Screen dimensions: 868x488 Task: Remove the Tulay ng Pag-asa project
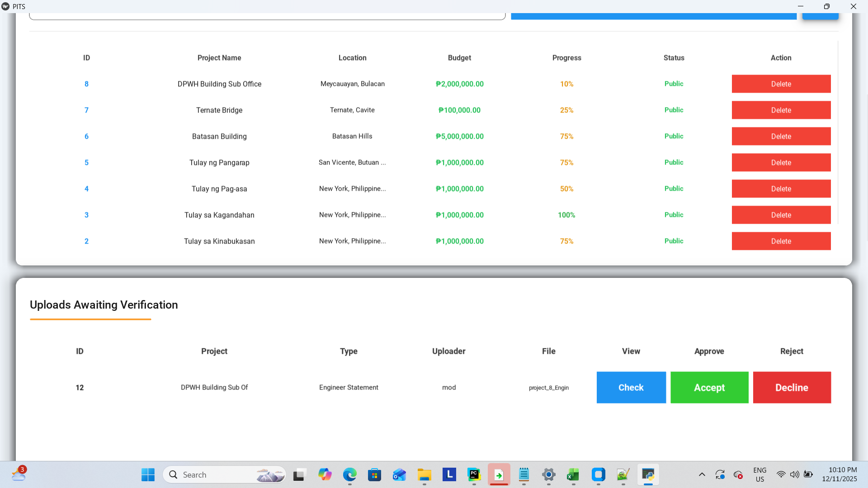[x=781, y=189]
